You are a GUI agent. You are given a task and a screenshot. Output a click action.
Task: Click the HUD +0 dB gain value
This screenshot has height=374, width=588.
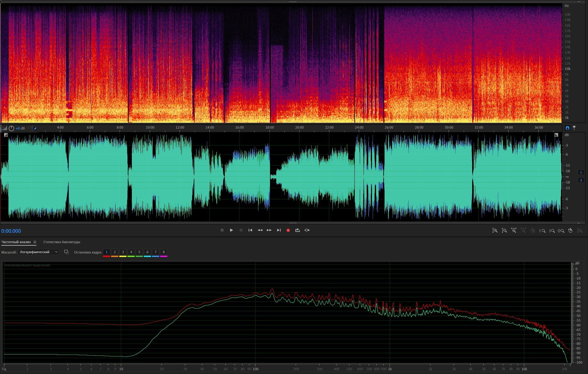[x=20, y=128]
